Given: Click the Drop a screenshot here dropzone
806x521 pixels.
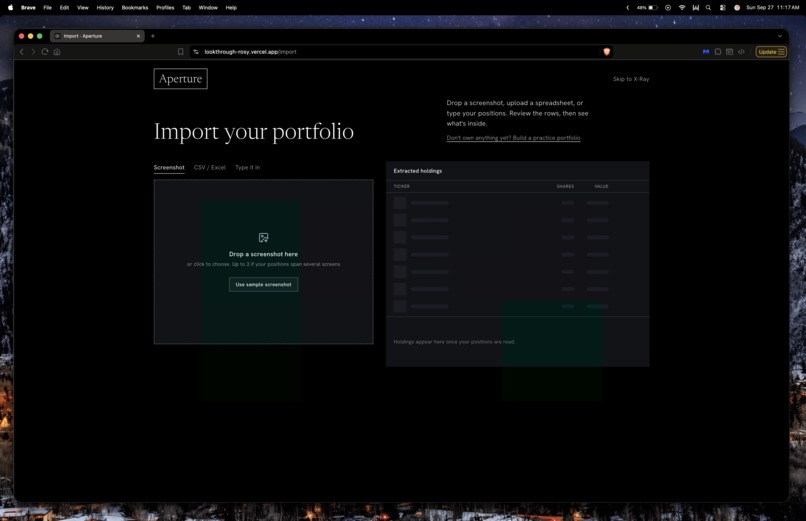Looking at the screenshot, I should 263,262.
